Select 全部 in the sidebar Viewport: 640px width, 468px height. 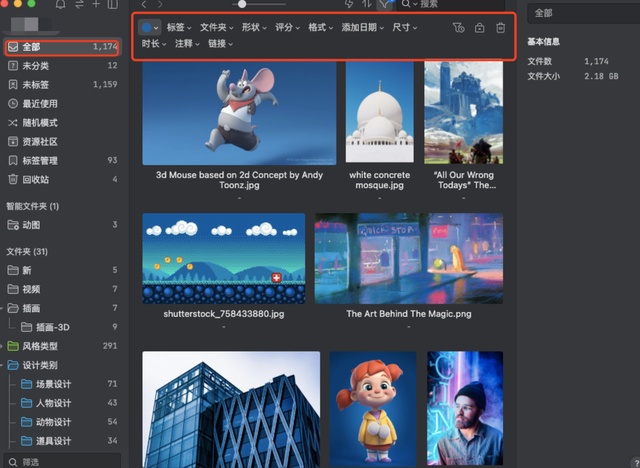[62, 47]
